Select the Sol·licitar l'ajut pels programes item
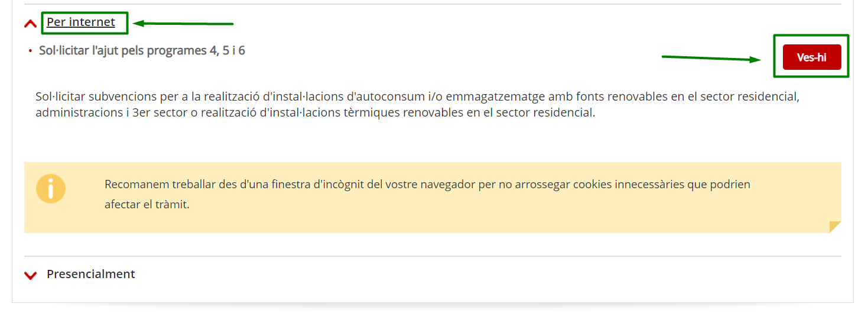Screen dimensions: 868x316 [x=142, y=51]
